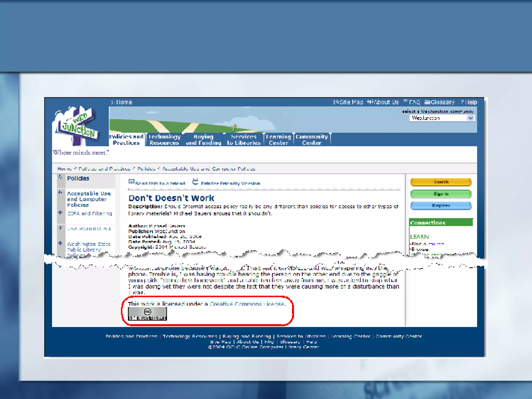Click the Glossary icon in top bar
Image resolution: width=532 pixels, height=399 pixels.
point(427,102)
